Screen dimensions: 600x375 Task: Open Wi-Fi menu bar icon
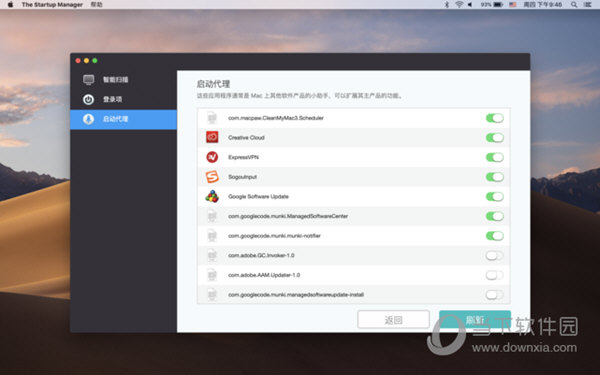(459, 5)
